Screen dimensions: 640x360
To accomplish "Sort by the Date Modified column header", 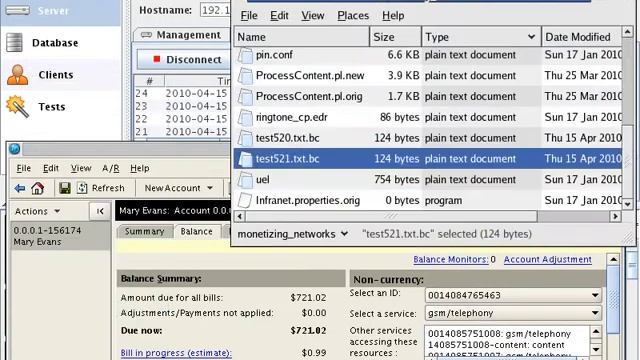I will click(x=581, y=37).
